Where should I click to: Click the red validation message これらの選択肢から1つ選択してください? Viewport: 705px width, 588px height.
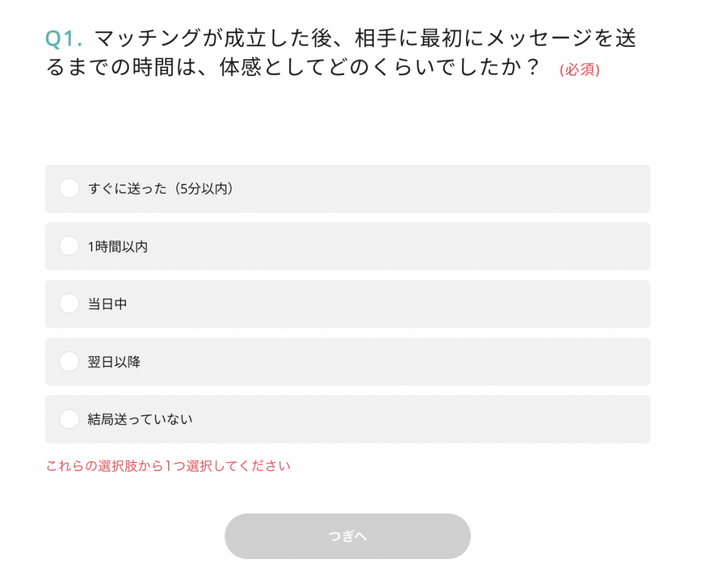coord(168,466)
